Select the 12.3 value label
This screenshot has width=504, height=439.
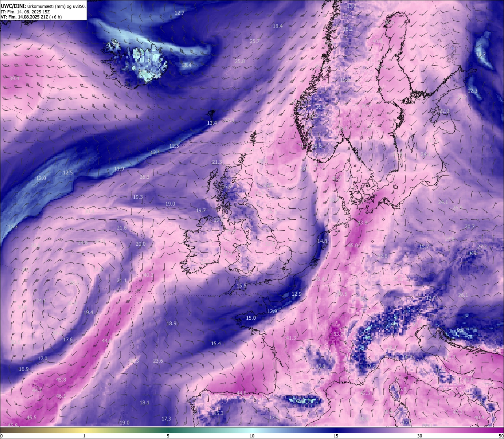pos(472,91)
